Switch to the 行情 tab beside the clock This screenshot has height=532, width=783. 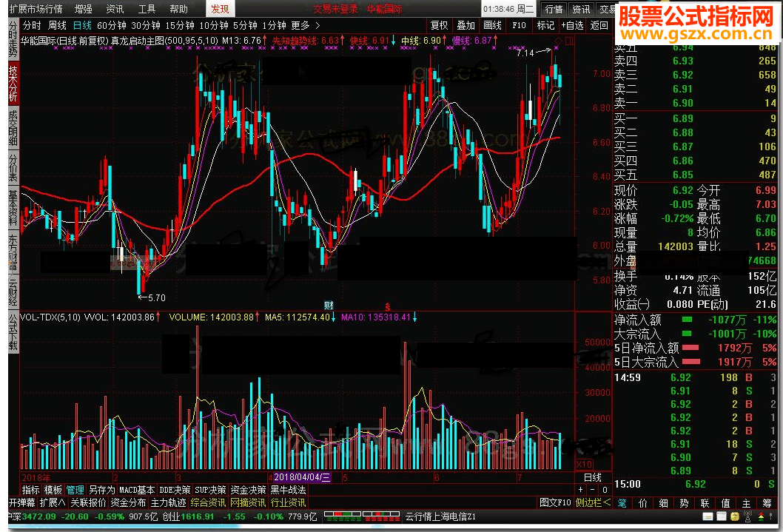click(x=554, y=9)
